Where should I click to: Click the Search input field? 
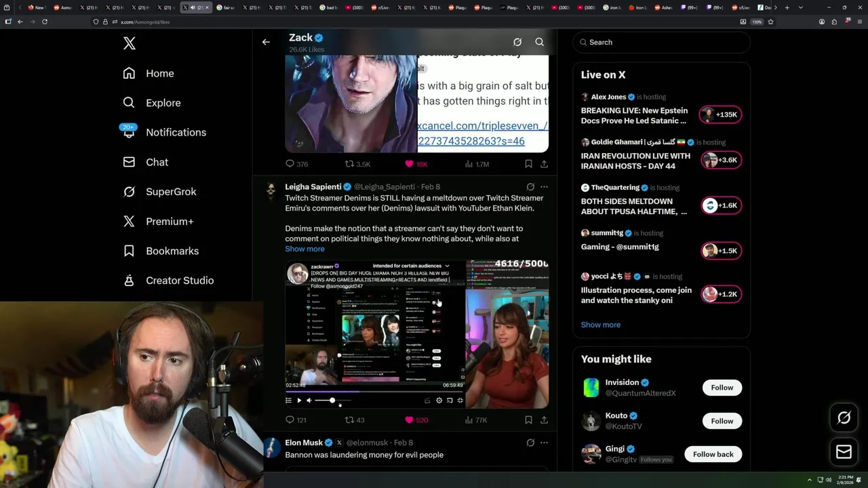pos(661,42)
